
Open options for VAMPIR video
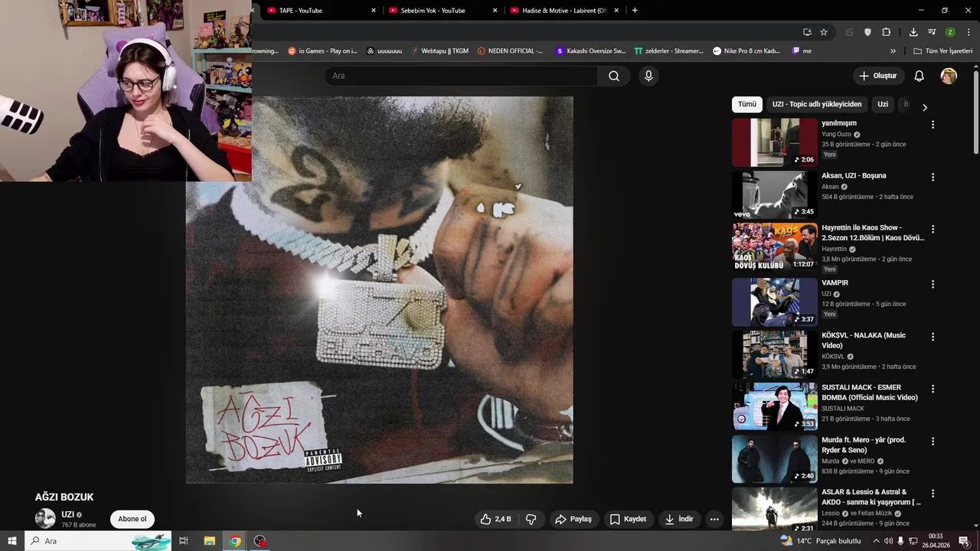pos(933,284)
